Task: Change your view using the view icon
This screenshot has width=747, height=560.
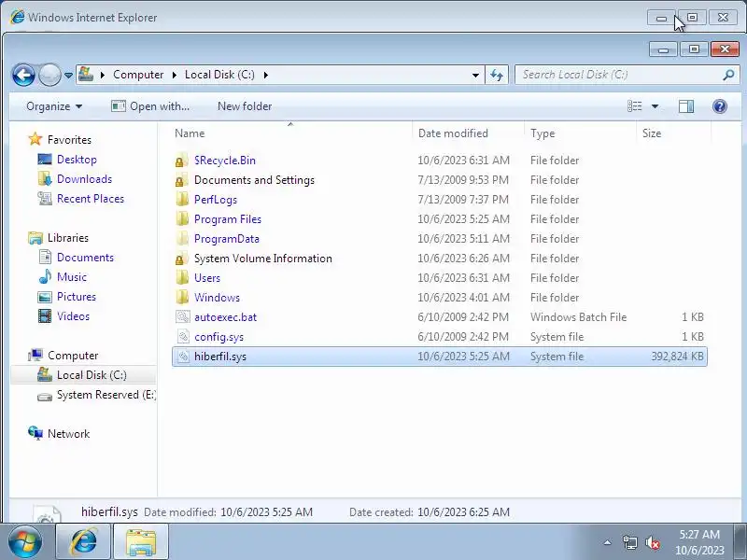Action: tap(635, 106)
